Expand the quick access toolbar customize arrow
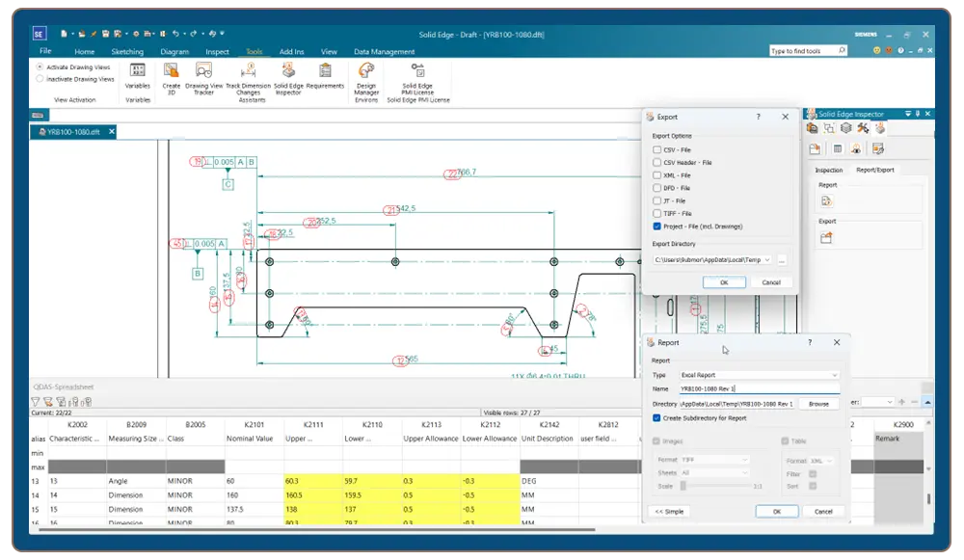 (x=222, y=34)
